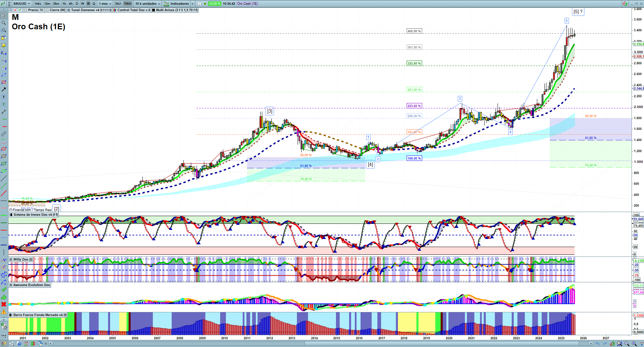Expand the collapsed bottom toolbar chevrons
644x347 pixels.
click(46, 344)
